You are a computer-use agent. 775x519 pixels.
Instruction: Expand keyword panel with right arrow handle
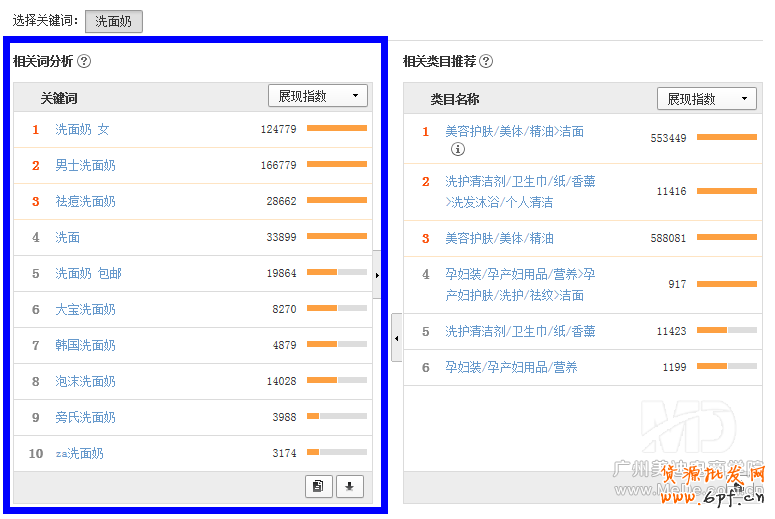click(x=377, y=275)
